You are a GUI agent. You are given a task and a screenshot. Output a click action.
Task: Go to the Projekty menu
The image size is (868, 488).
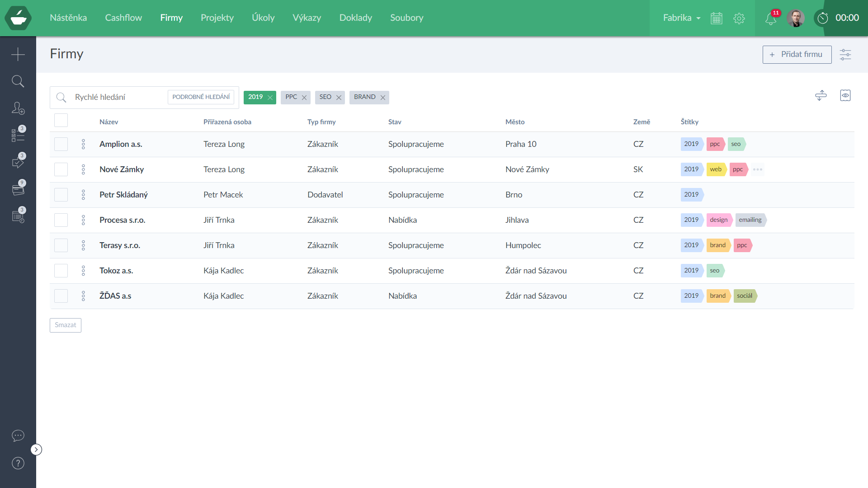[217, 18]
